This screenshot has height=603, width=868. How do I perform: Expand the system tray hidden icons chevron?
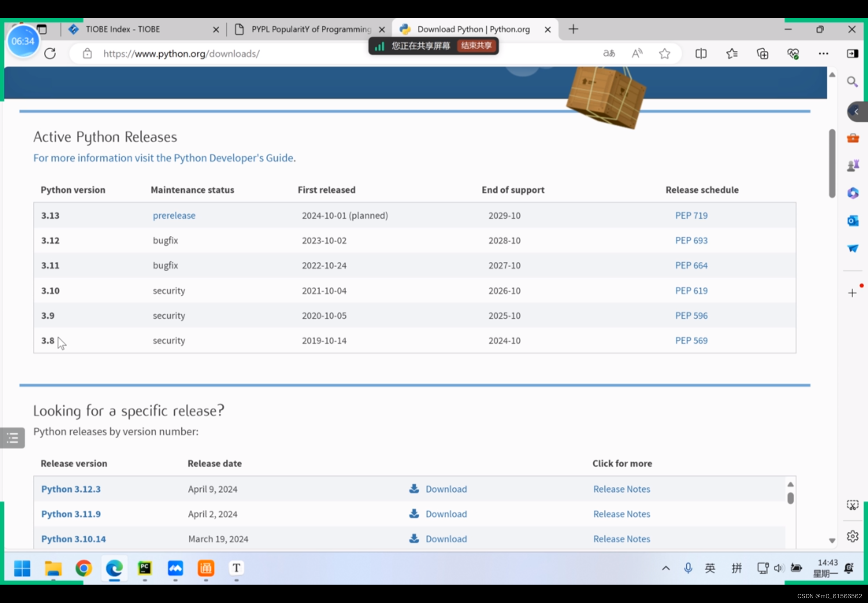click(x=666, y=568)
